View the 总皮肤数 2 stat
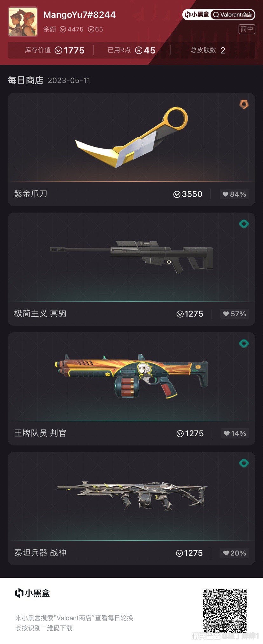 click(x=208, y=50)
